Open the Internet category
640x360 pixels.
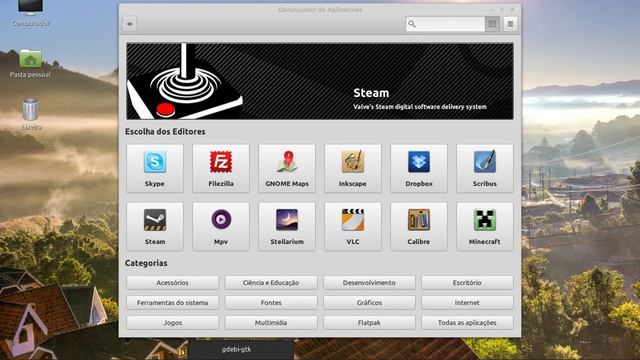click(x=467, y=302)
